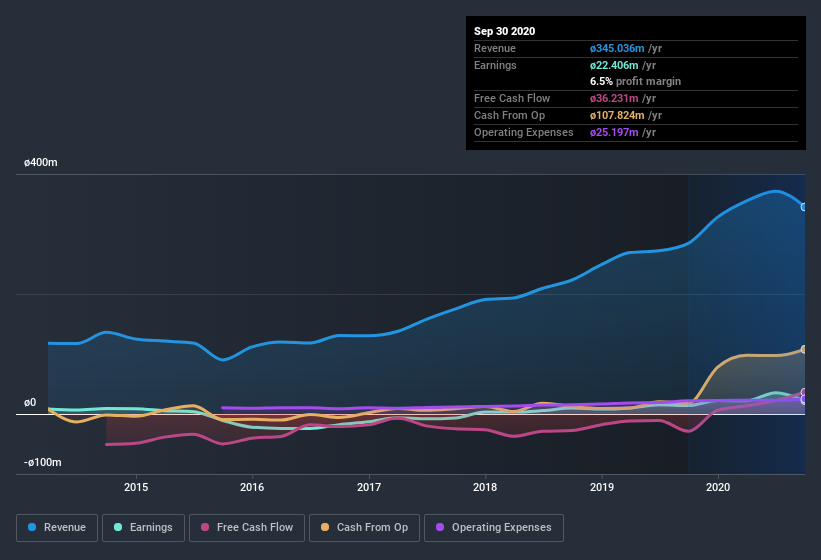The width and height of the screenshot is (821, 560).
Task: Click the pink Free Cash Flow dot
Action: click(x=205, y=527)
